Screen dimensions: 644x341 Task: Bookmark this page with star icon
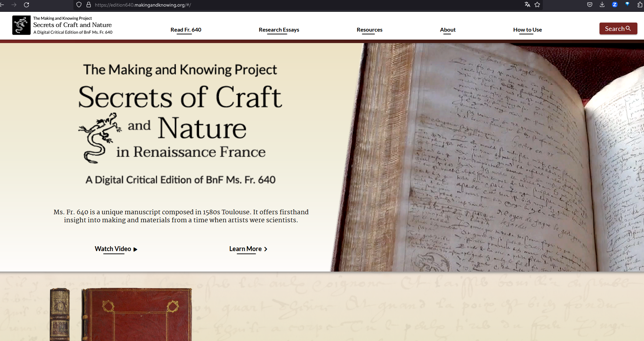537,5
